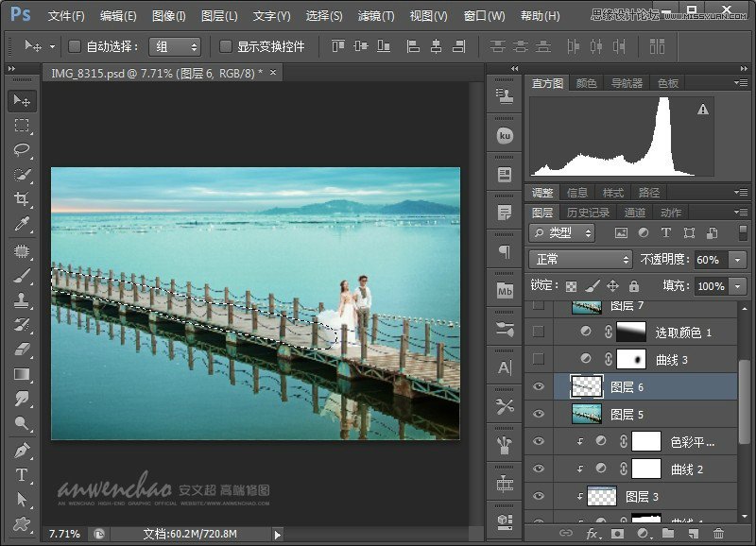The image size is (756, 546).
Task: Select the Crop tool
Action: coord(22,199)
